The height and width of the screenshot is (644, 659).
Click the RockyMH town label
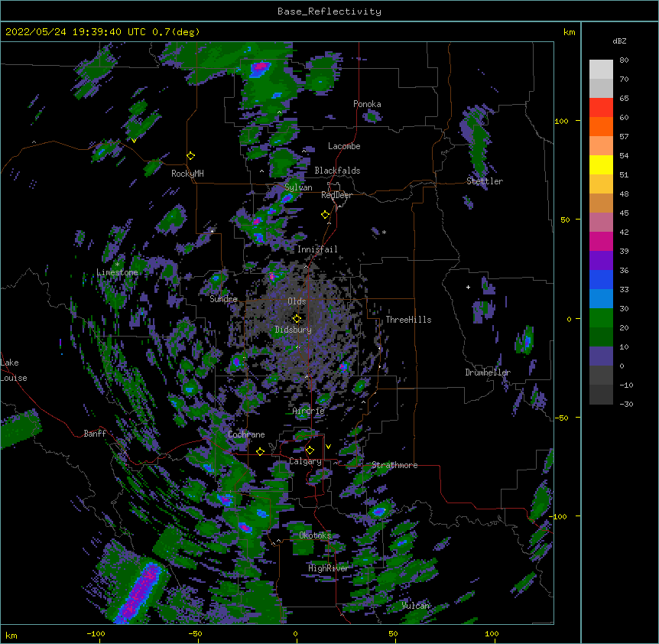[x=187, y=174]
